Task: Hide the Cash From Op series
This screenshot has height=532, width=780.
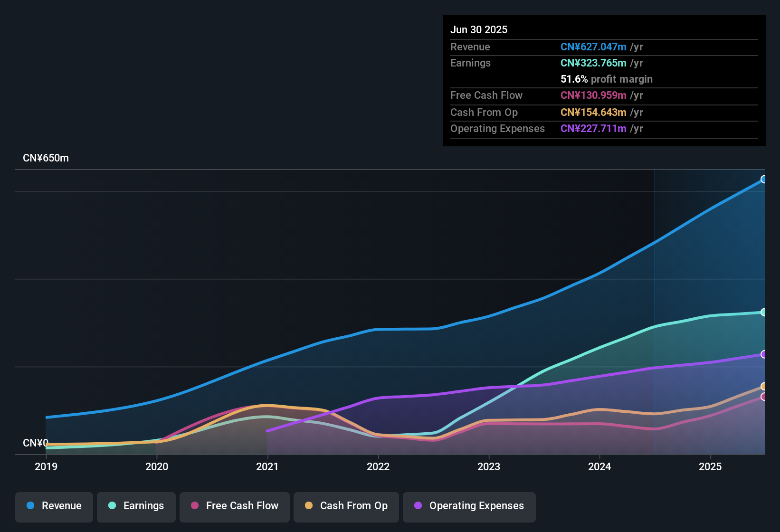Action: tap(346, 506)
